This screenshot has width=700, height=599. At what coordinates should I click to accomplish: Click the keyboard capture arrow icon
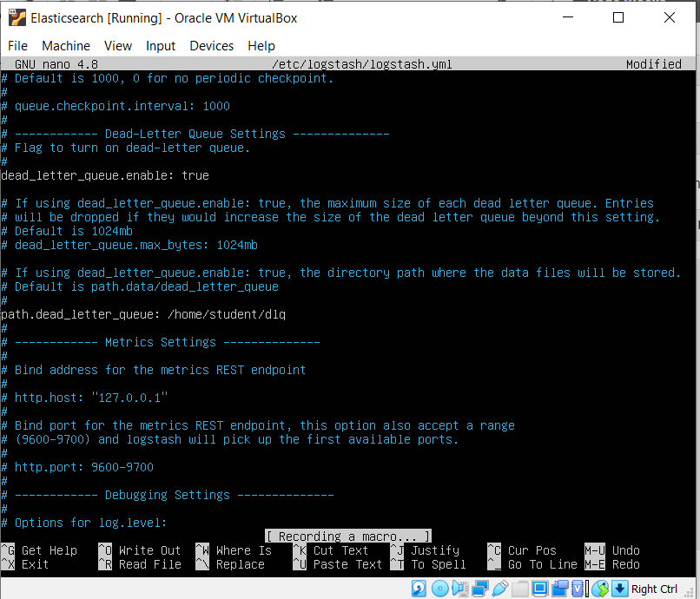tap(620, 589)
